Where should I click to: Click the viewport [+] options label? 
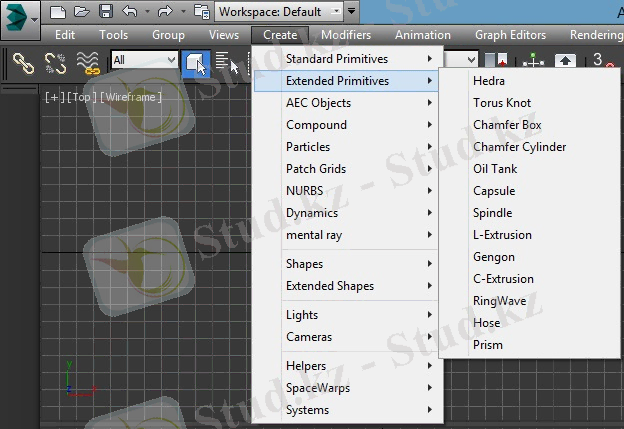coord(54,97)
